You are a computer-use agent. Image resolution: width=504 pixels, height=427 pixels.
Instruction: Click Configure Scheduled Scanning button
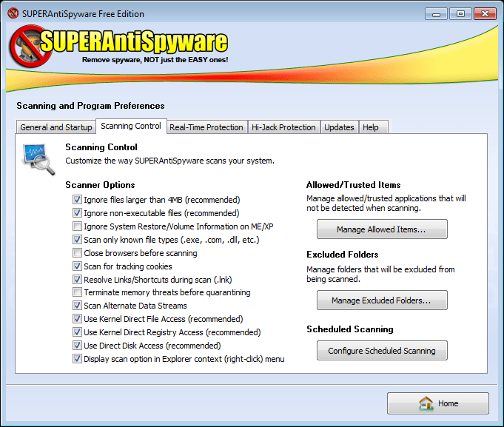point(382,351)
